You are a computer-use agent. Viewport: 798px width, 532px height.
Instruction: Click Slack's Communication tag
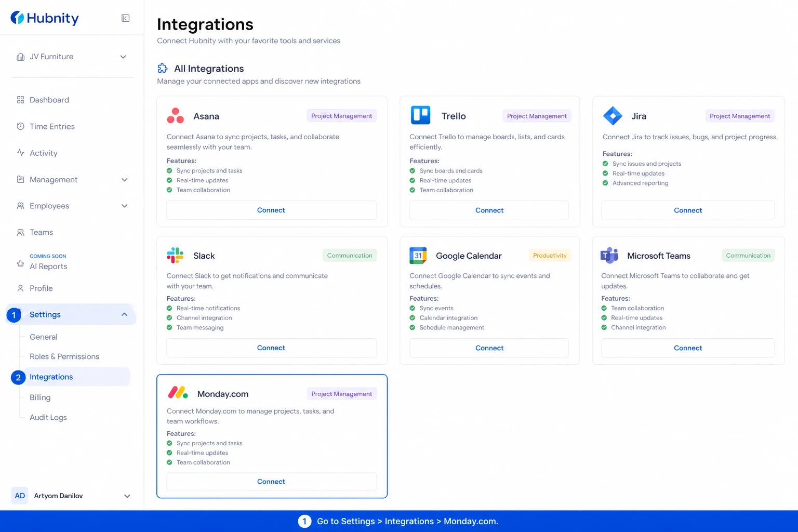(350, 255)
